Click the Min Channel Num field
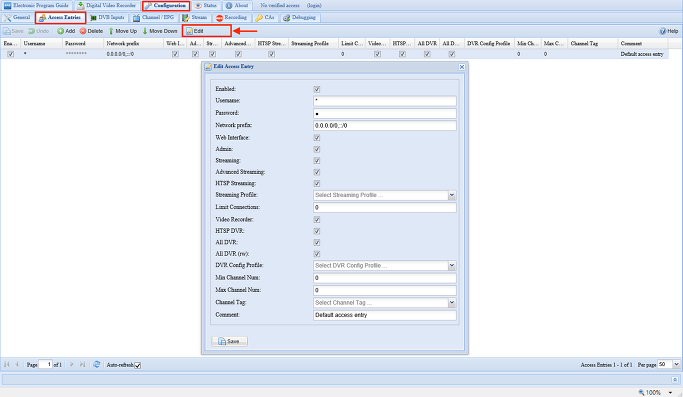 coord(385,278)
